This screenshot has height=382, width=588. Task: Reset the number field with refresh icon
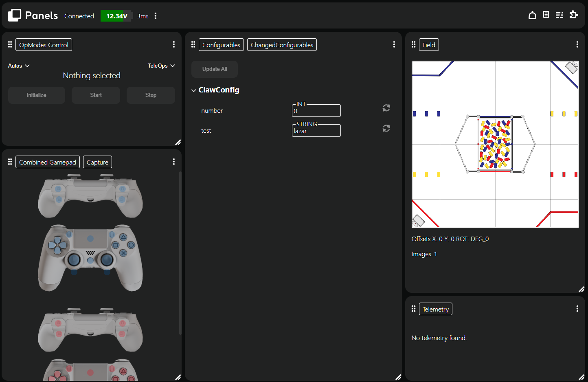[386, 108]
